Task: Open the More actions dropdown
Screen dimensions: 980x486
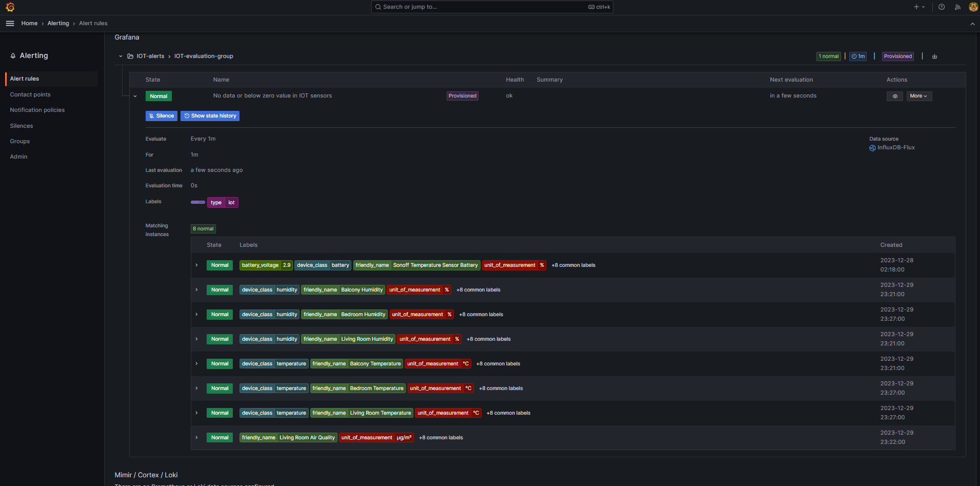Action: [919, 96]
